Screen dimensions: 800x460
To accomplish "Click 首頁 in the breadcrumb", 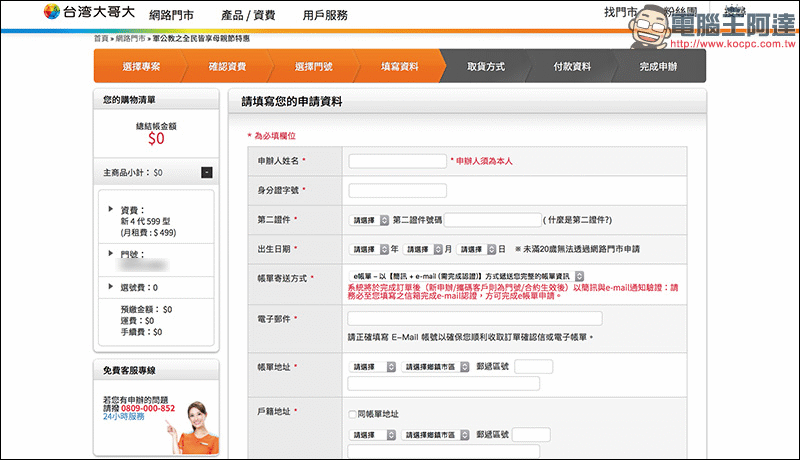I will tap(101, 38).
